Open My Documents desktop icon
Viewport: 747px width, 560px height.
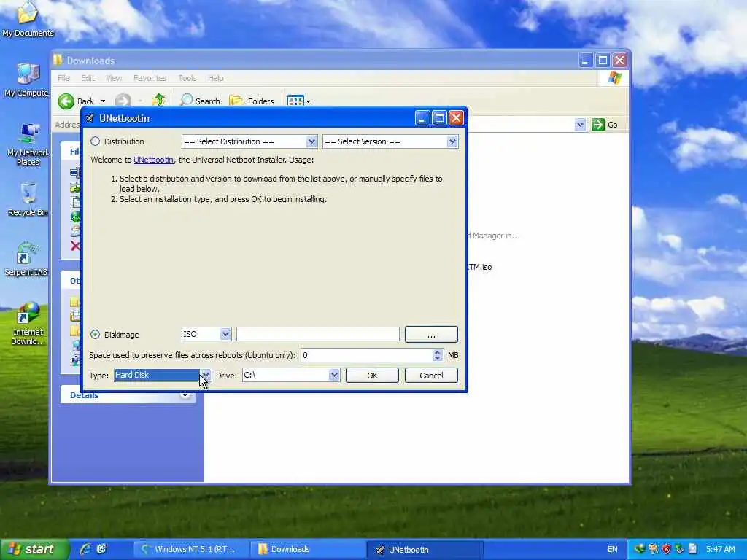(x=28, y=19)
